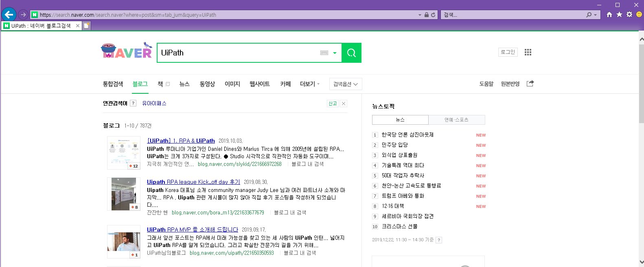Open a new browser tab
This screenshot has height=267, width=644.
[87, 26]
